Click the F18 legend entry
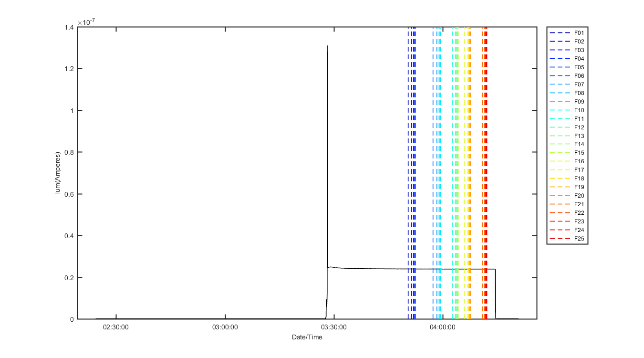 pyautogui.click(x=567, y=179)
